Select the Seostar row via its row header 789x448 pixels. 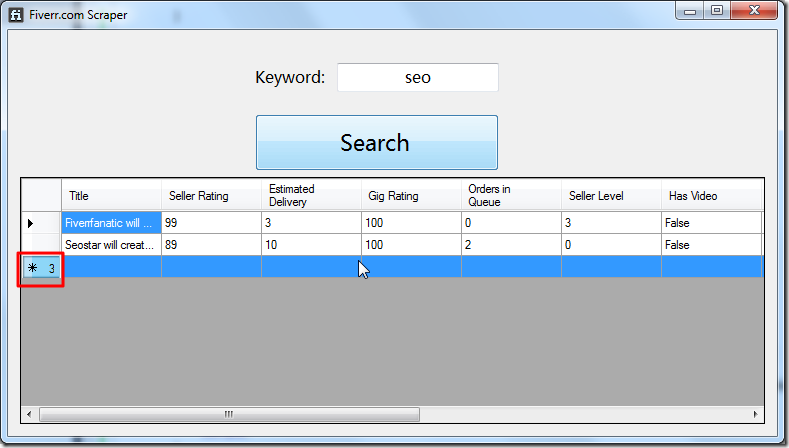pos(41,245)
